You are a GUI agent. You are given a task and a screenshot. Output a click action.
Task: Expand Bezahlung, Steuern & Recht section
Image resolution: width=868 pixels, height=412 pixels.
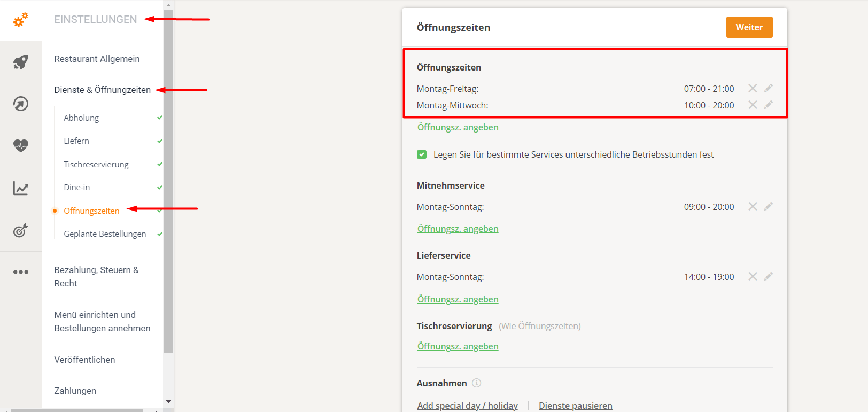point(96,276)
